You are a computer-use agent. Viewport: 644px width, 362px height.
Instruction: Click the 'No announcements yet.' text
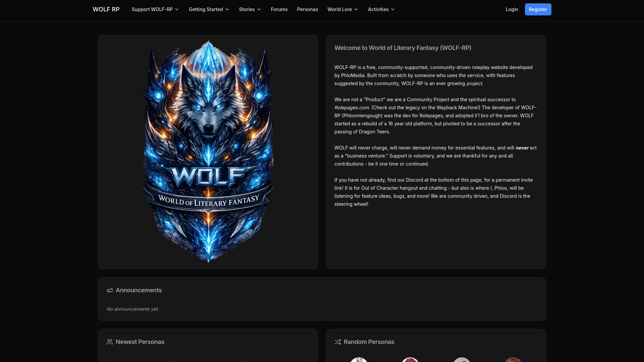click(133, 309)
